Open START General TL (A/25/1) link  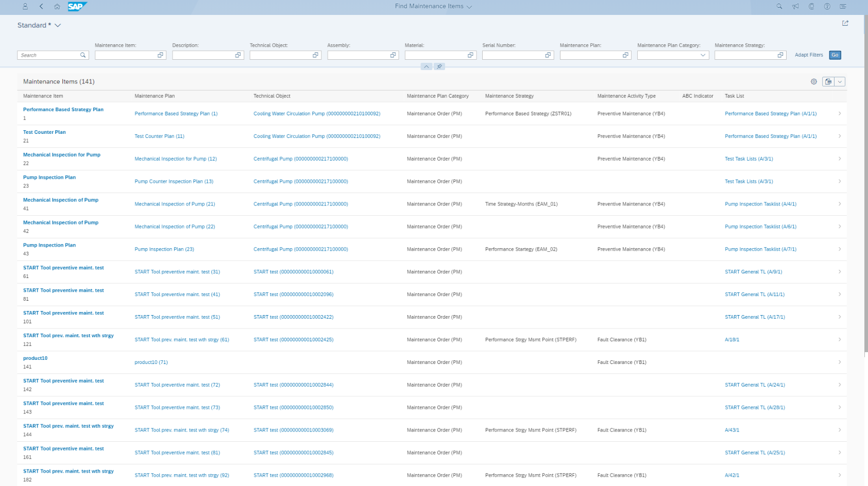755,453
